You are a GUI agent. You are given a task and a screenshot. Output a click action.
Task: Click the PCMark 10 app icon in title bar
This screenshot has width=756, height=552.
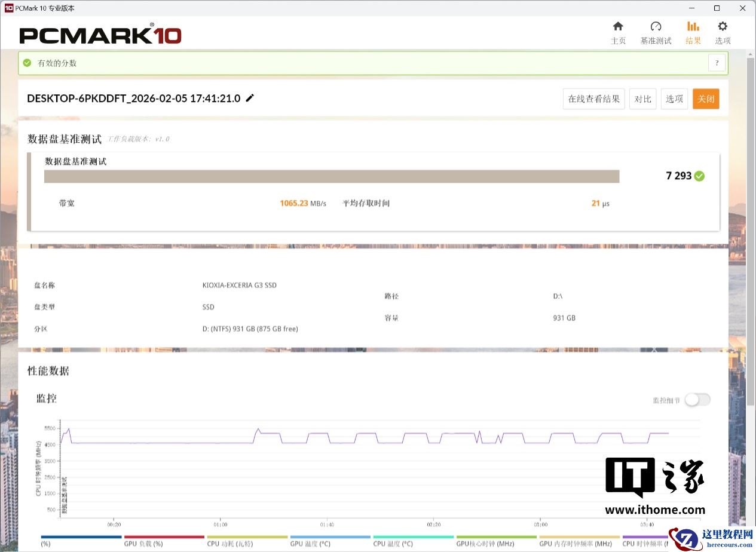click(x=8, y=8)
